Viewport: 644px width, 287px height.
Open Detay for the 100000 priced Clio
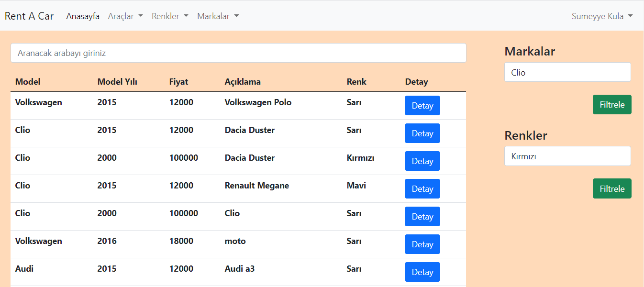point(422,216)
